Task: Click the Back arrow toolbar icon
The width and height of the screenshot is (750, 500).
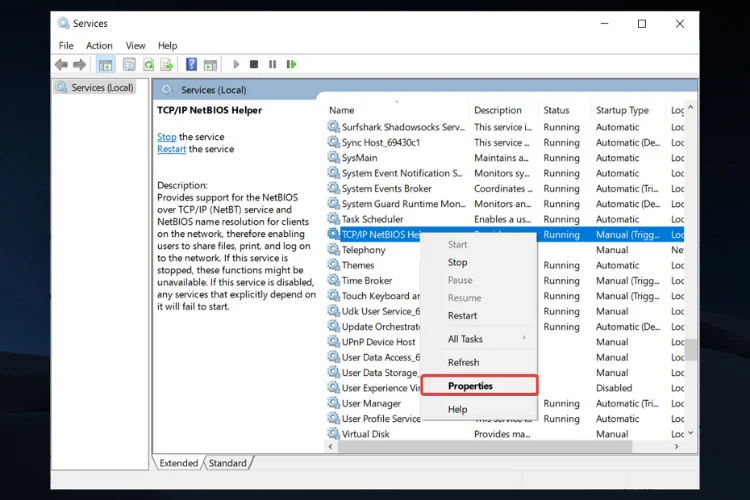Action: (61, 64)
